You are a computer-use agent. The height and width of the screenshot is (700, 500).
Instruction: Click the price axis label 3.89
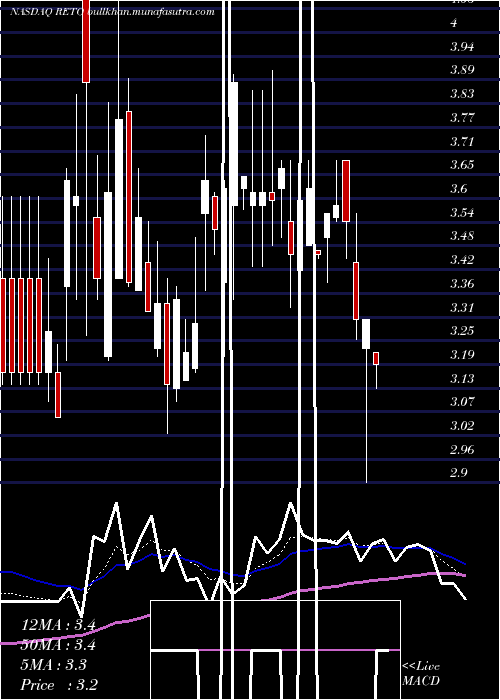coord(462,70)
